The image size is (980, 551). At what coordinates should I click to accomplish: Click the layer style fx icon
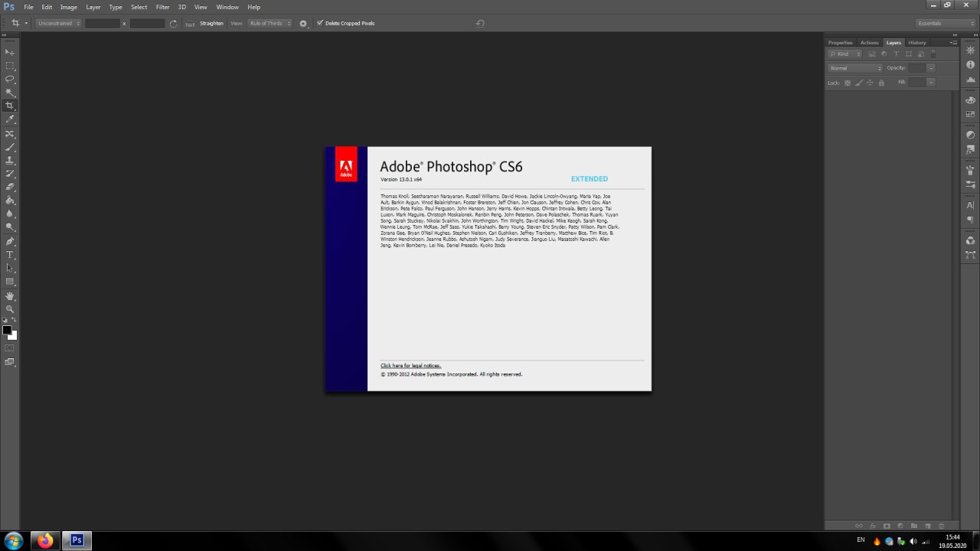tap(873, 526)
